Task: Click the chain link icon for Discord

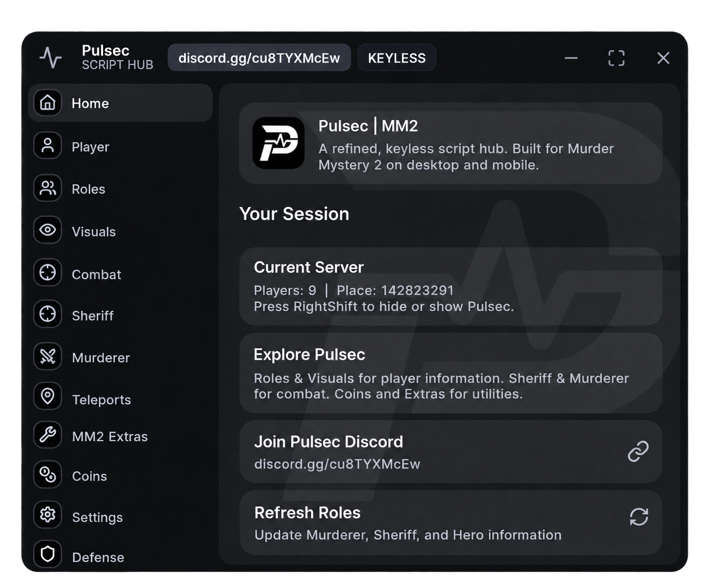Action: [x=638, y=452]
